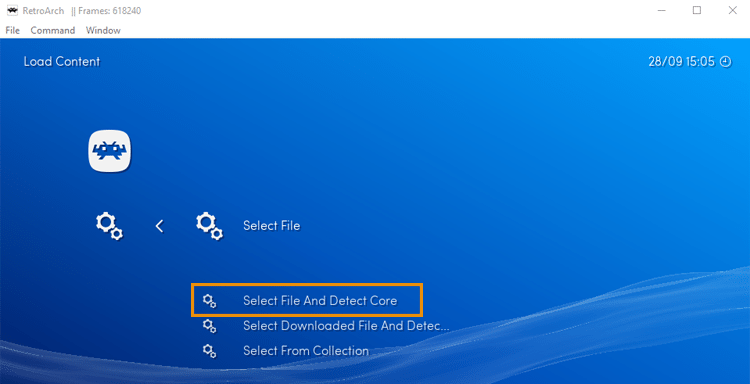
Task: Choose Select From Collection
Action: (306, 351)
